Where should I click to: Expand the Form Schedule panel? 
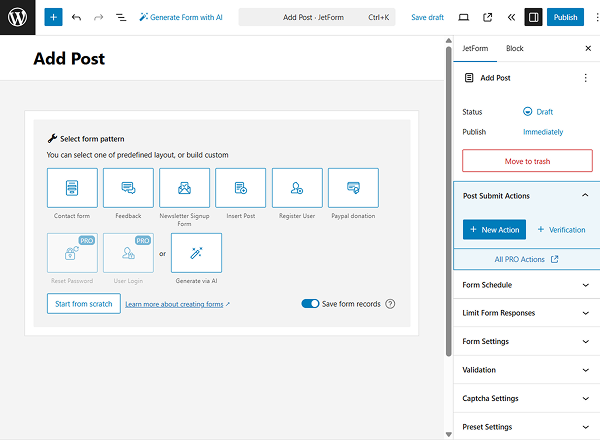point(526,285)
